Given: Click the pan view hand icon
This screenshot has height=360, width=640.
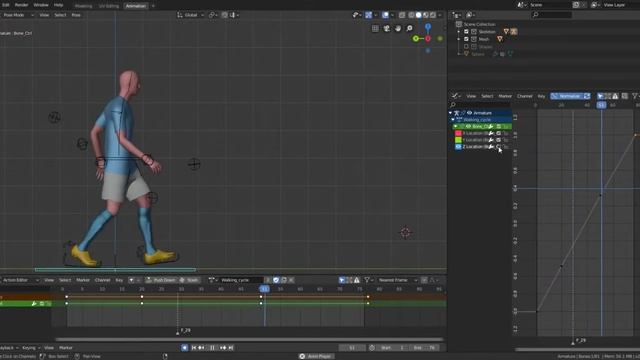Looking at the screenshot, I should [x=398, y=28].
